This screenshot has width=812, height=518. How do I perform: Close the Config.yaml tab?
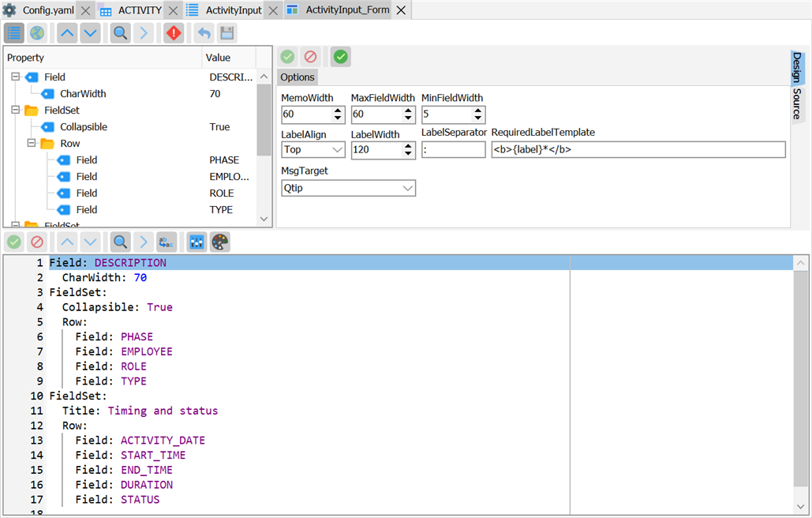click(86, 10)
